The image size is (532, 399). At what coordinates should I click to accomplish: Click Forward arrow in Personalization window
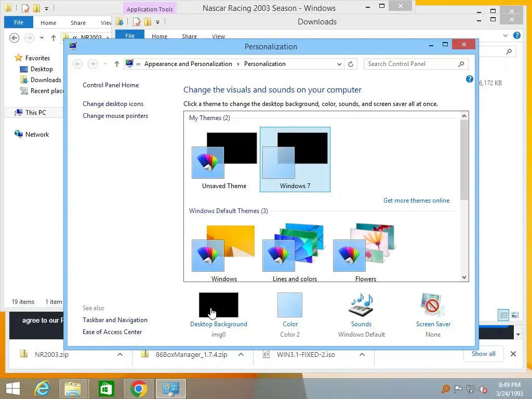92,64
